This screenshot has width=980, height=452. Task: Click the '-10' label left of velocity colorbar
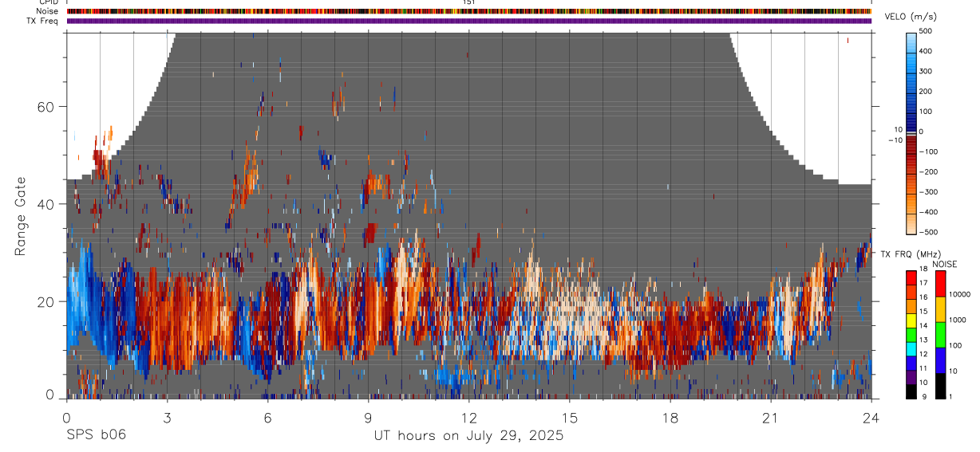894,140
